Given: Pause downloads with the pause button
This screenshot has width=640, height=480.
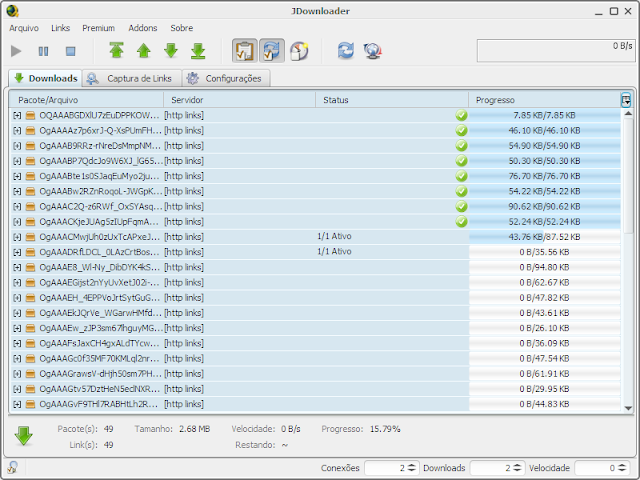Looking at the screenshot, I should click(x=43, y=51).
